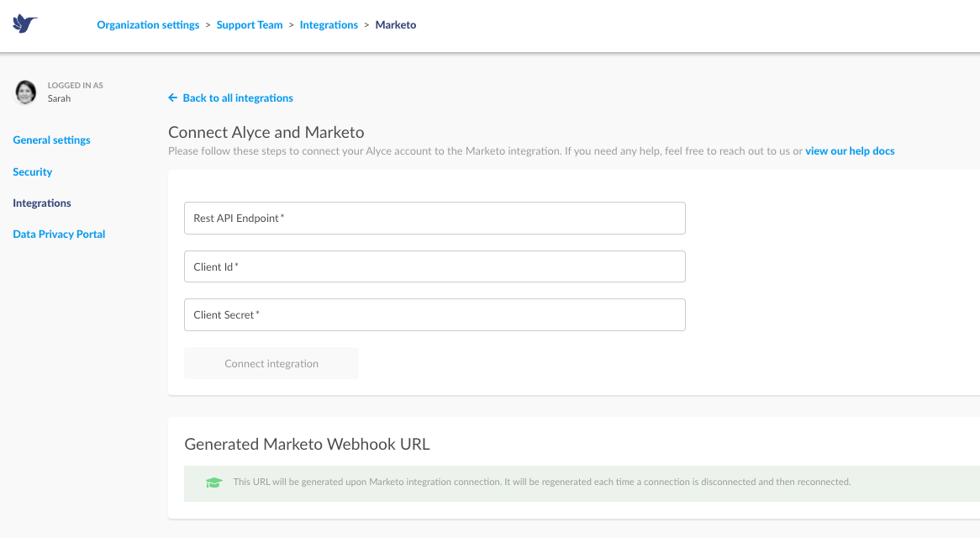The height and width of the screenshot is (538, 980).
Task: Select Integrations in sidebar
Action: pos(42,203)
